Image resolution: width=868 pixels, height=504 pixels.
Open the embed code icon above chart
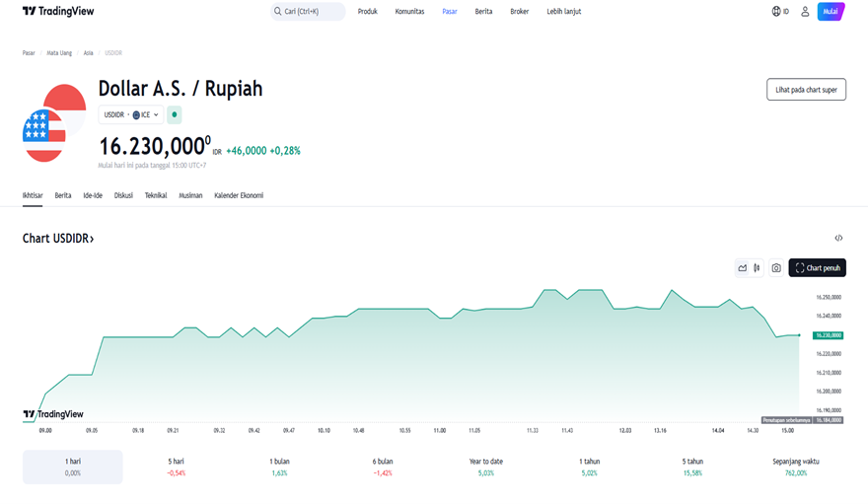click(x=838, y=238)
